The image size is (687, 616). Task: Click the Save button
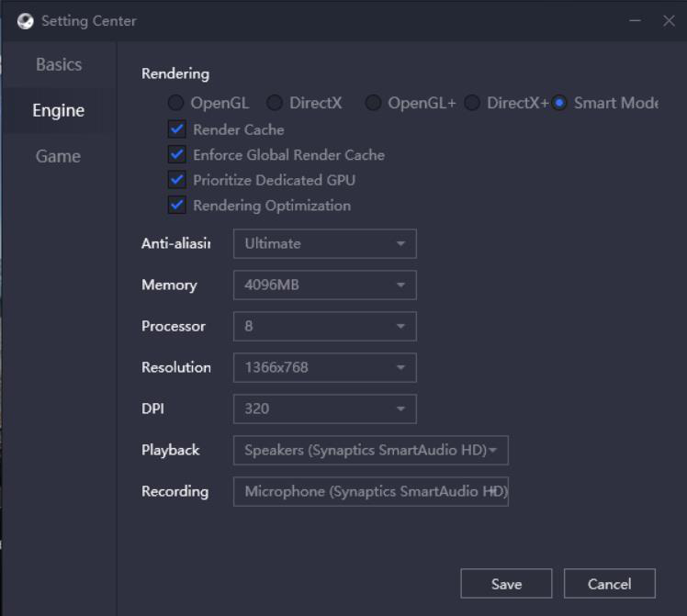click(x=506, y=584)
